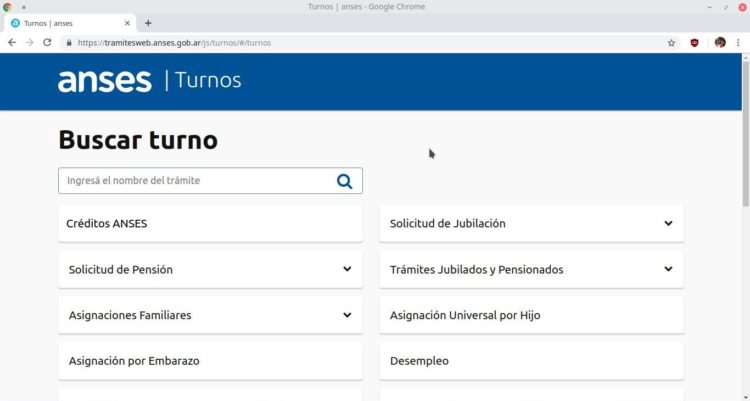This screenshot has width=750, height=401.
Task: Click the page vertical scrollbar
Action: [x=746, y=134]
